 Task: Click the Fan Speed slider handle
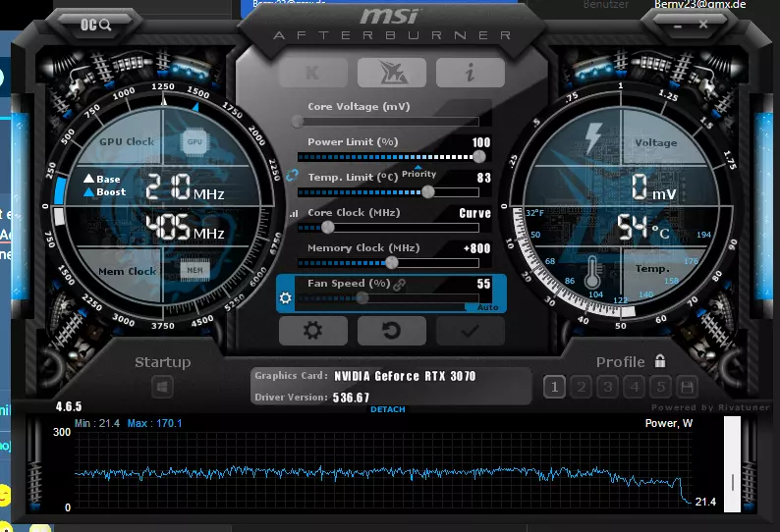362,297
